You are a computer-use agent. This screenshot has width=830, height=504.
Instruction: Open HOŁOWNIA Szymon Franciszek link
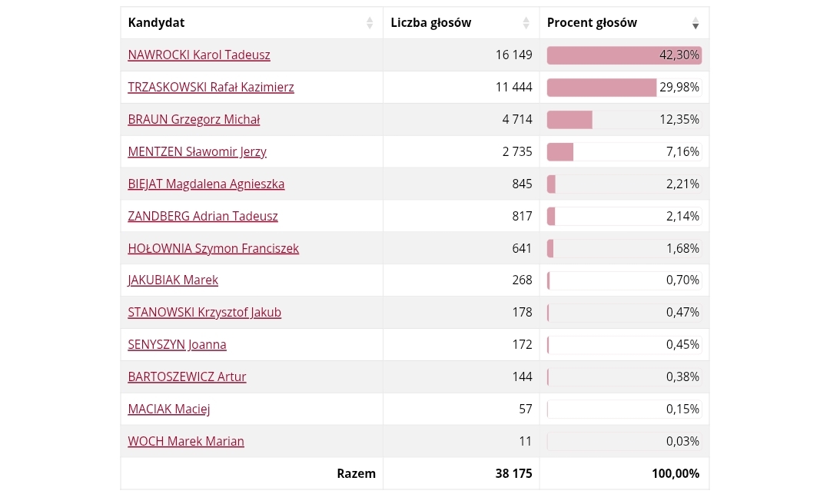coord(213,249)
